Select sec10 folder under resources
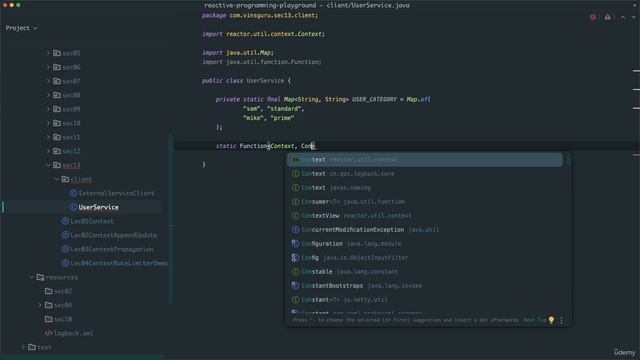Image resolution: width=640 pixels, height=360 pixels. pos(63,319)
